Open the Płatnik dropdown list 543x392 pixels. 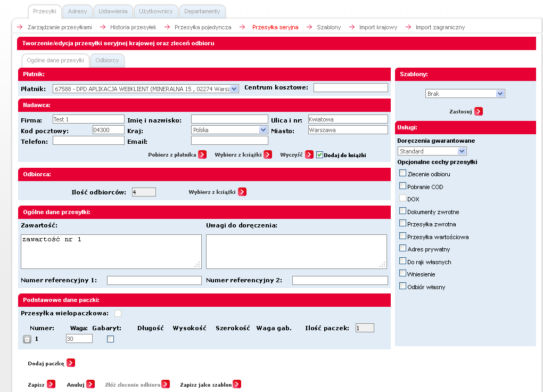point(146,89)
